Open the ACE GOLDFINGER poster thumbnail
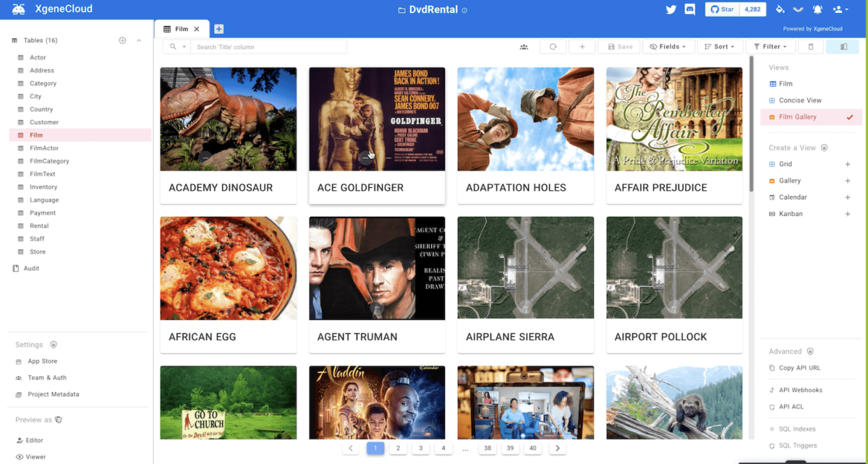This screenshot has height=464, width=868. point(377,119)
